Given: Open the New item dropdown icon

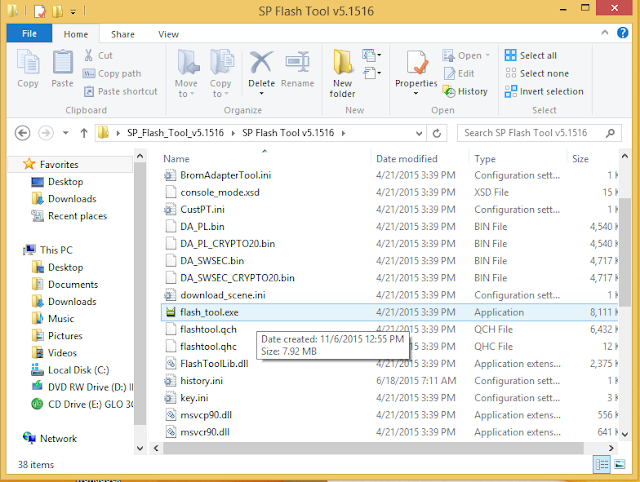Looking at the screenshot, I should click(371, 55).
